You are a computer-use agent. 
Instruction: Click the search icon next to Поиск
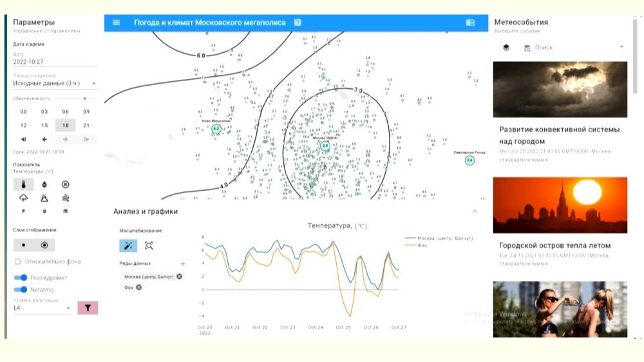(x=527, y=48)
